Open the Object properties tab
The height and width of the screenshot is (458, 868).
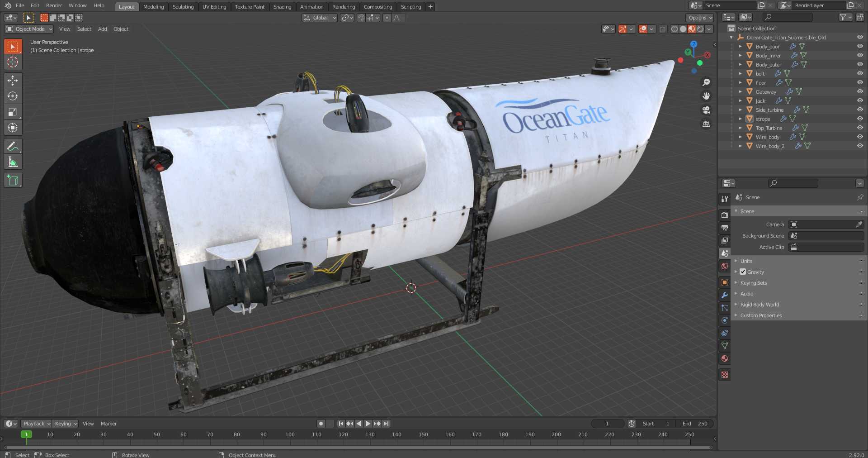click(x=725, y=282)
